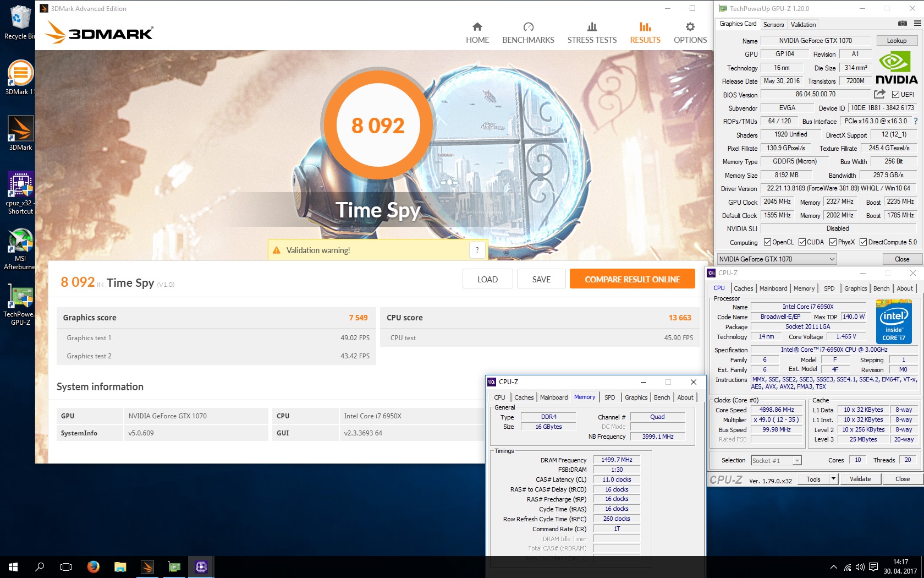Viewport: 924px width, 578px height.
Task: Toggle the DirectCompute 5.0 checkbox in GPU-Z
Action: point(864,242)
